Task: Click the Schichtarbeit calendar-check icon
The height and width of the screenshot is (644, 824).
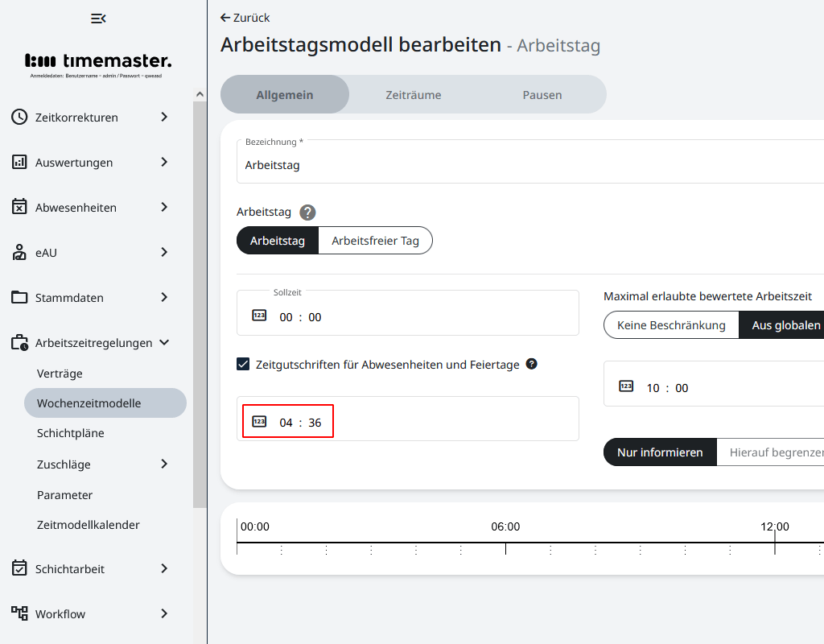Action: (19, 568)
